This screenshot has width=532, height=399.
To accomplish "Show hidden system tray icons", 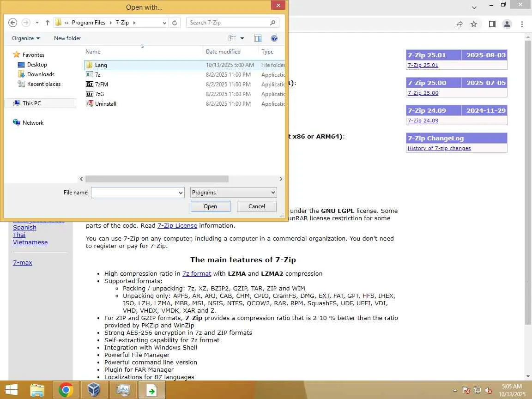I will point(455,391).
